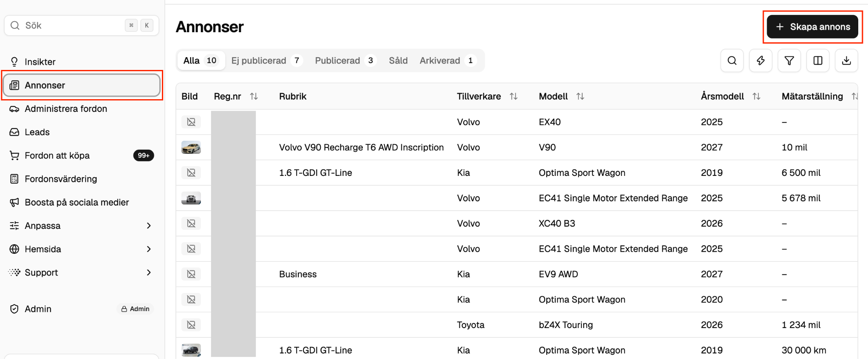Viewport: 868px width, 359px height.
Task: Click the Admin lock badge
Action: point(135,309)
